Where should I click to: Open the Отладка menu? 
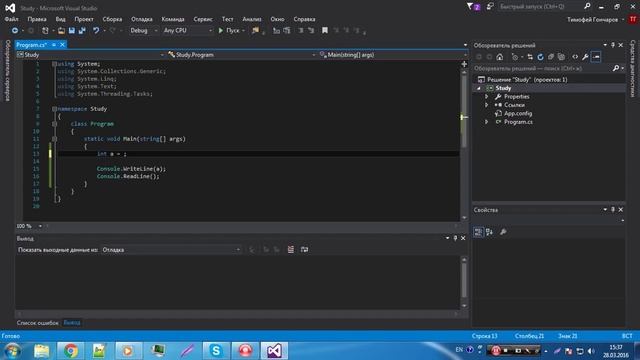142,19
